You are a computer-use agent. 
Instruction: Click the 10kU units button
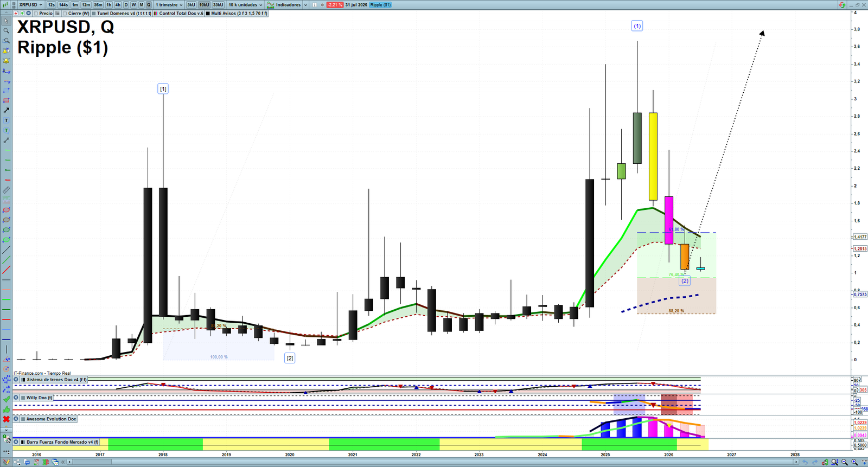tap(204, 5)
